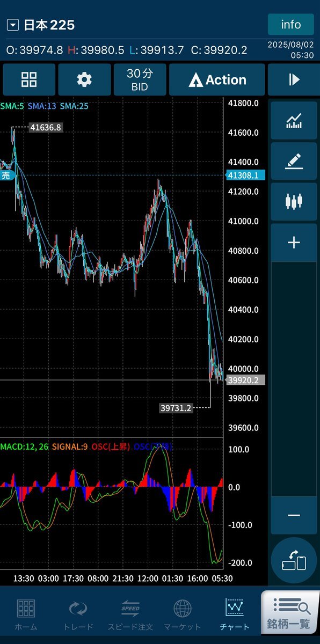
Task: Zoom out with the minus button
Action: 294,515
